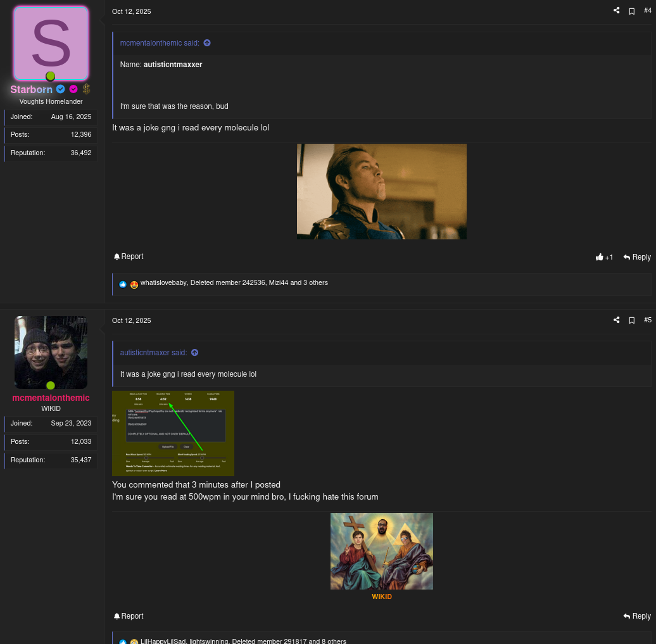656x644 pixels.
Task: Click Starborn's gold dollar badge
Action: pyautogui.click(x=87, y=89)
